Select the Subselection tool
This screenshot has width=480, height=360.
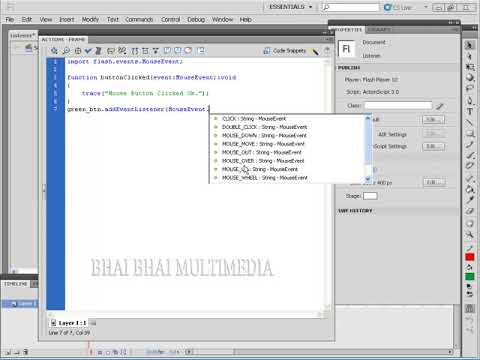[470, 56]
